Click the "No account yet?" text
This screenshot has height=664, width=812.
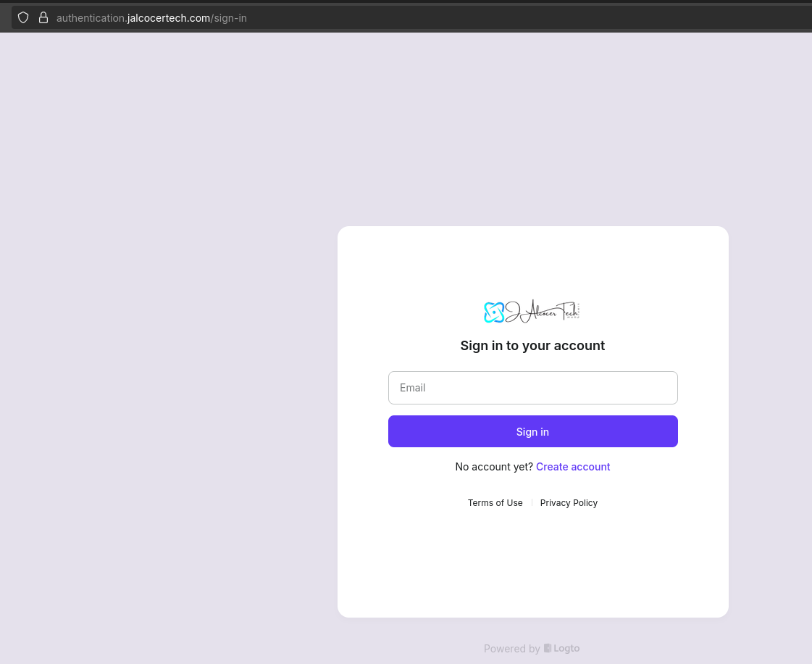click(x=494, y=467)
